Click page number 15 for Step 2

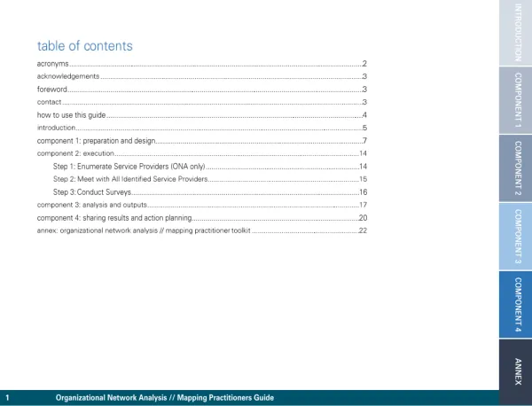point(364,179)
